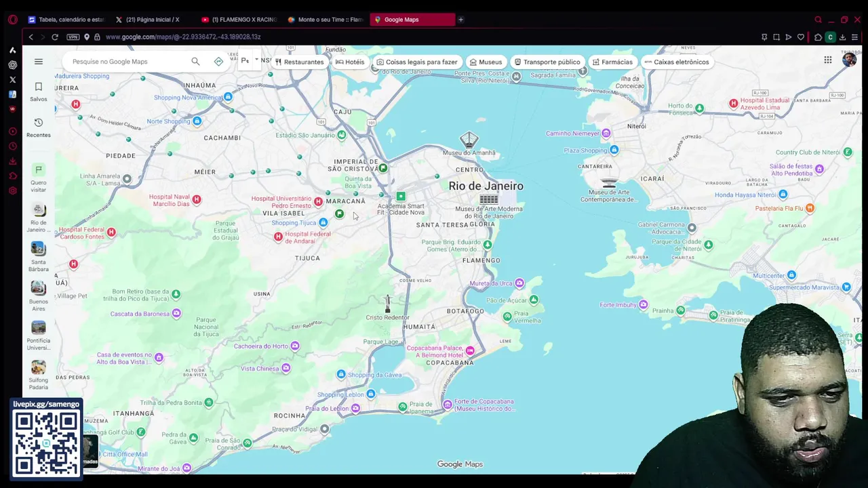Viewport: 868px width, 488px height.
Task: Click Museu do Amanhã map marker
Action: pyautogui.click(x=469, y=140)
